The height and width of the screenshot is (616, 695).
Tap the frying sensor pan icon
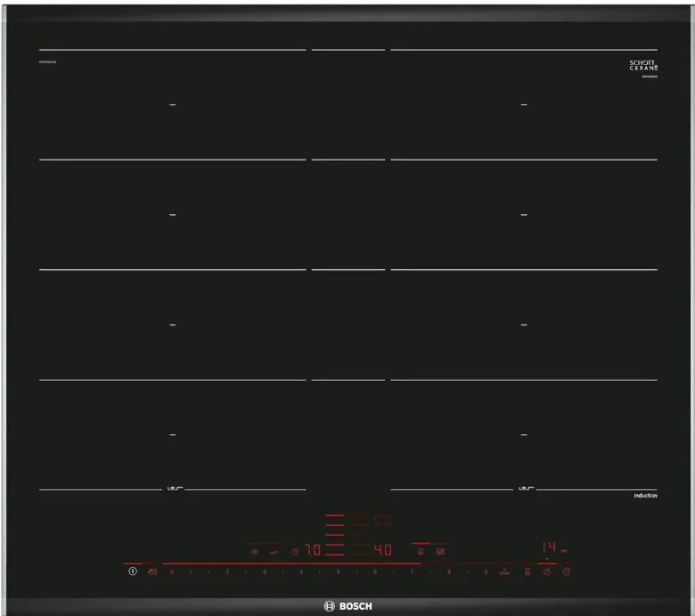[275, 552]
